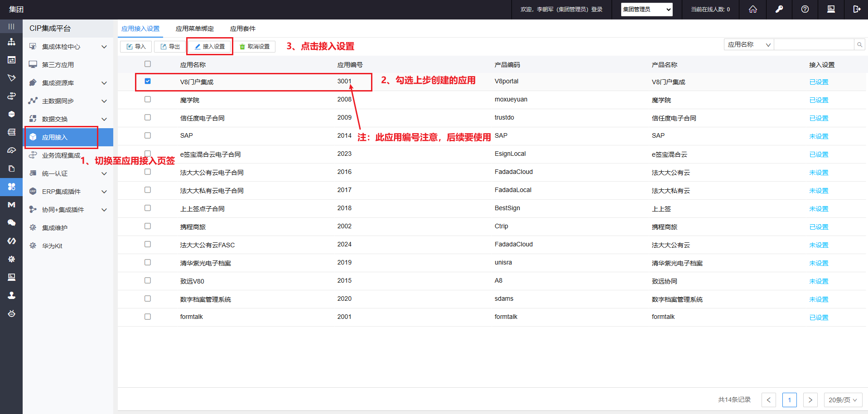The height and width of the screenshot is (414, 868).
Task: Click the 接入设置 toolbar button
Action: point(210,47)
